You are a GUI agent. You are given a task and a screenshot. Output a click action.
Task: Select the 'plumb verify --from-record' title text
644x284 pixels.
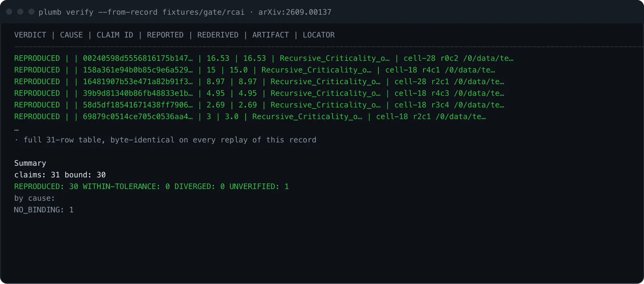click(98, 12)
